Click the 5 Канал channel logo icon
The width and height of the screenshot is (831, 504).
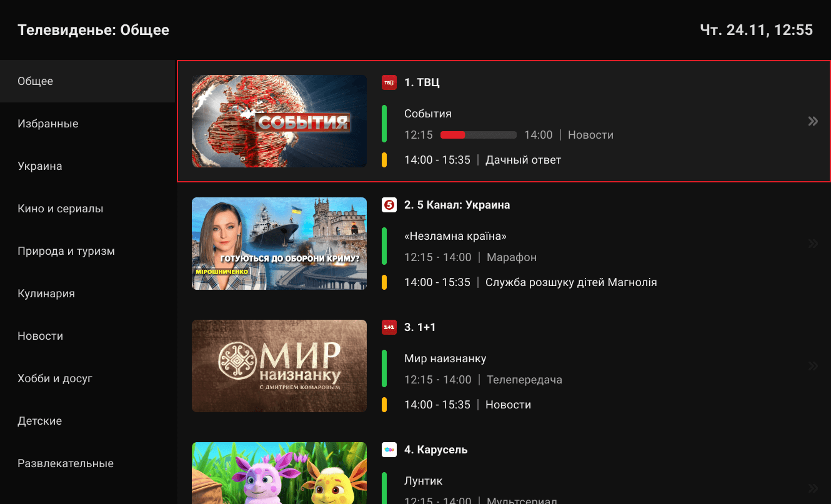tap(389, 205)
